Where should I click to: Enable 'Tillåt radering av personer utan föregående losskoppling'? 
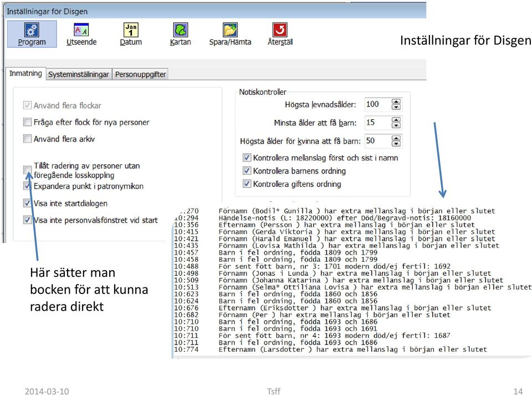[x=27, y=169]
